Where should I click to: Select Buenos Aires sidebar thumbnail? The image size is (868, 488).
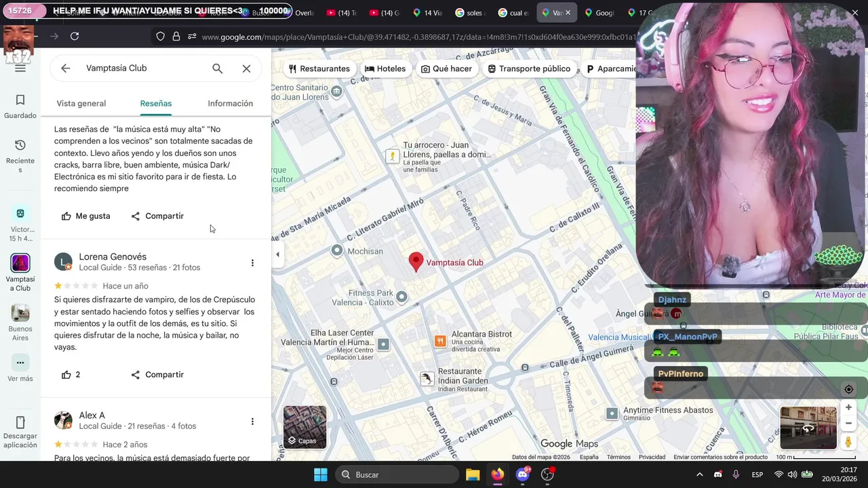tap(20, 313)
